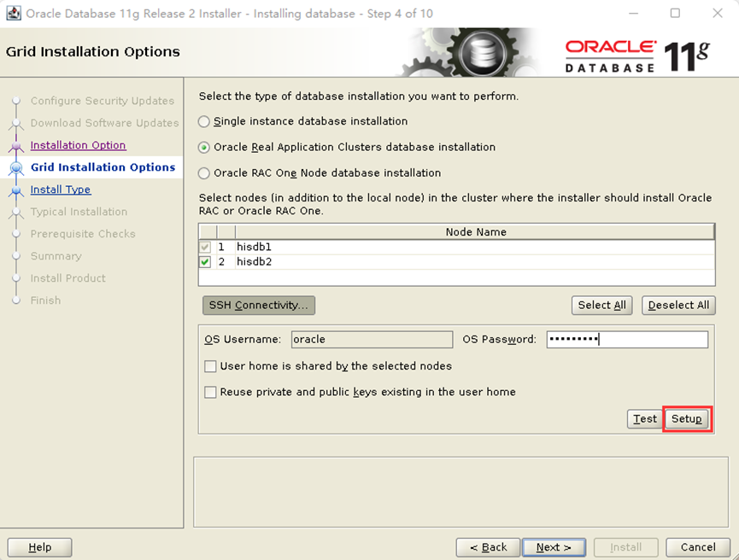Screen dimensions: 739x560
Task: Click Summary step in sidebar
Action: pos(56,256)
